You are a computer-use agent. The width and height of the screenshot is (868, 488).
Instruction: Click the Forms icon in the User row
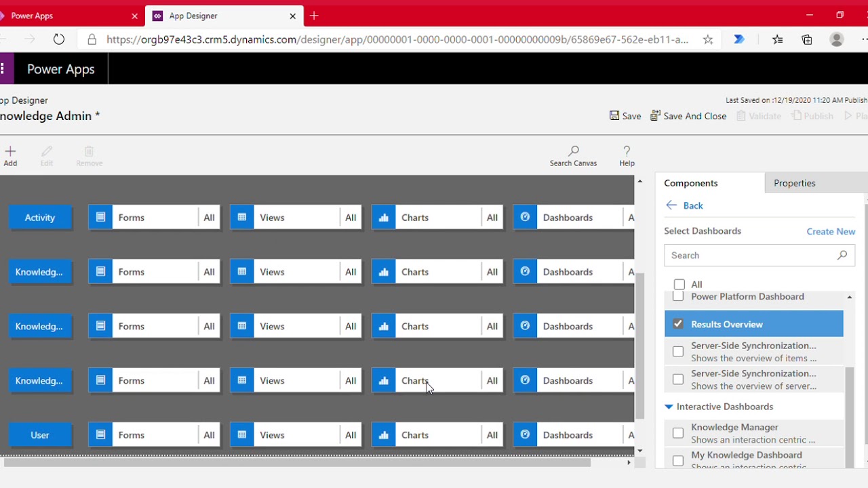[x=100, y=435]
